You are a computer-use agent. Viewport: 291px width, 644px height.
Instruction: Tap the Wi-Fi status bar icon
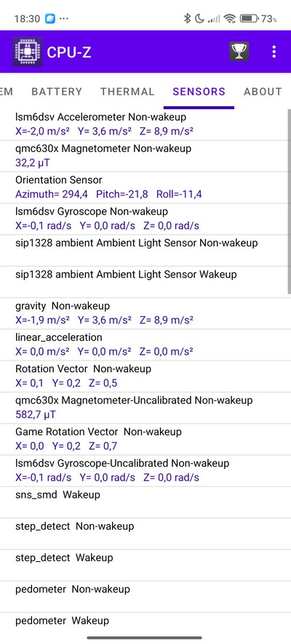[230, 18]
